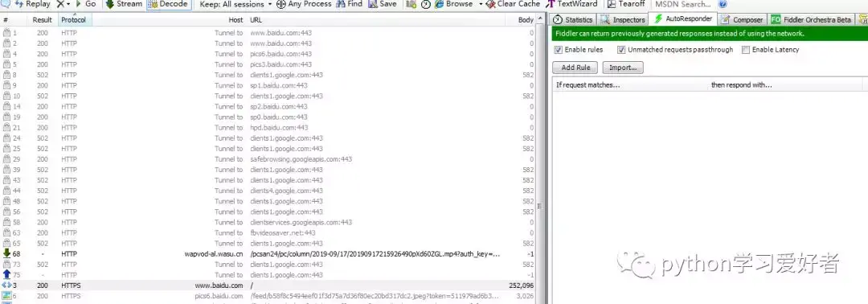Select session 14 sp2.baidu.com:443
Viewport: 868px width, 304px height.
(x=268, y=106)
